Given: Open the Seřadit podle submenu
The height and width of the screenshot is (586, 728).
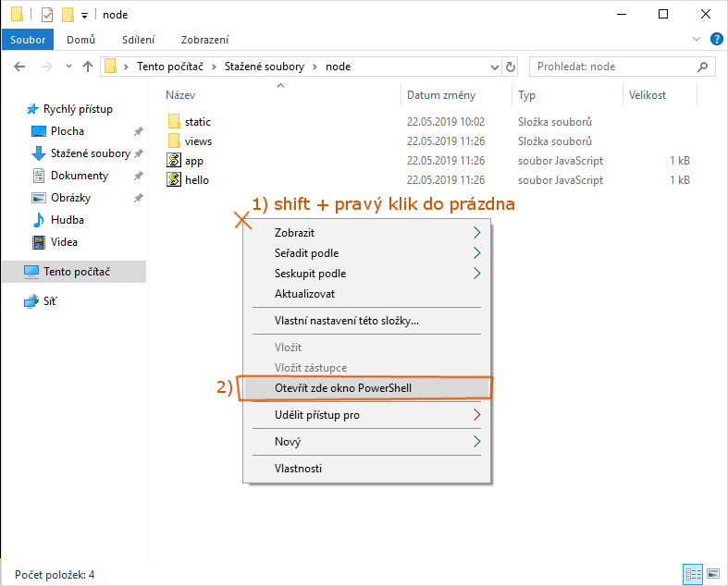Looking at the screenshot, I should [x=367, y=253].
